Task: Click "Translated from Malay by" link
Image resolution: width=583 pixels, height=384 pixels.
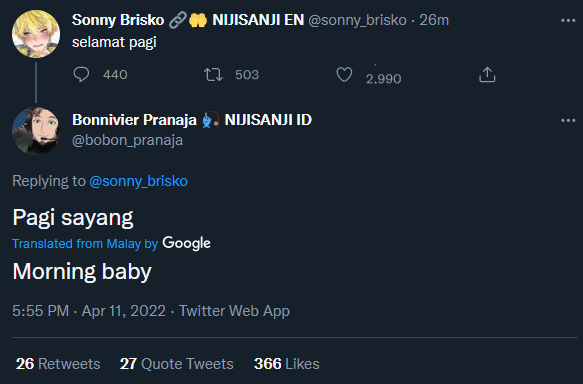Action: 85,243
